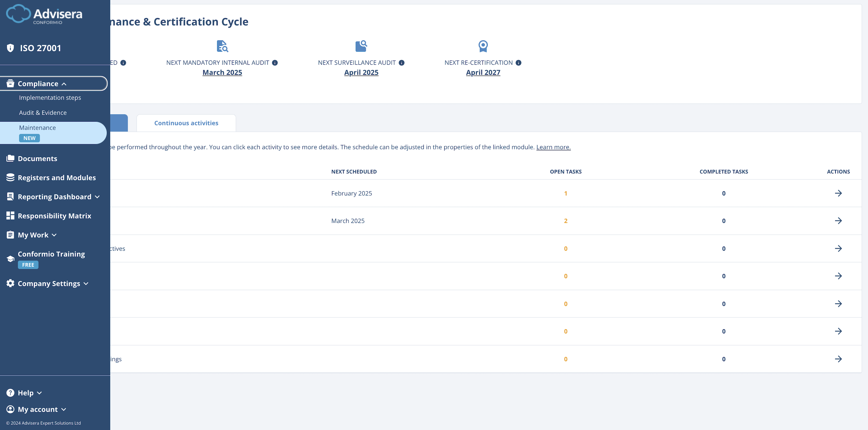Click info icon beside Next Re-certification
Screen dimensions: 868x430
[x=518, y=63]
